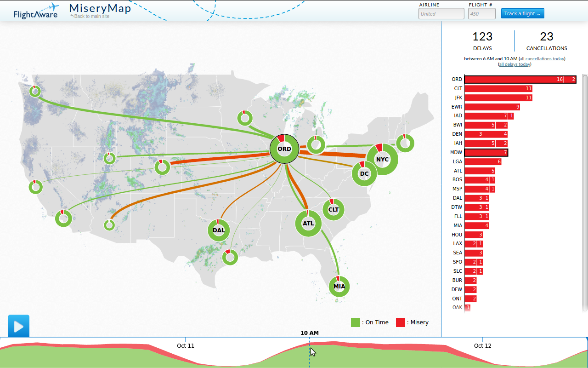Click the airport list scrollbar
This screenshot has height=368, width=588.
pos(585,193)
